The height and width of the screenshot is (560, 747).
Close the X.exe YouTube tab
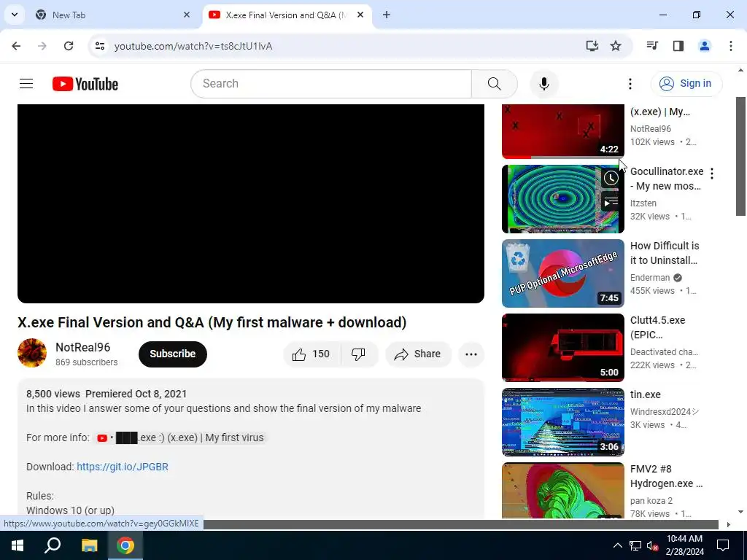[x=360, y=15]
